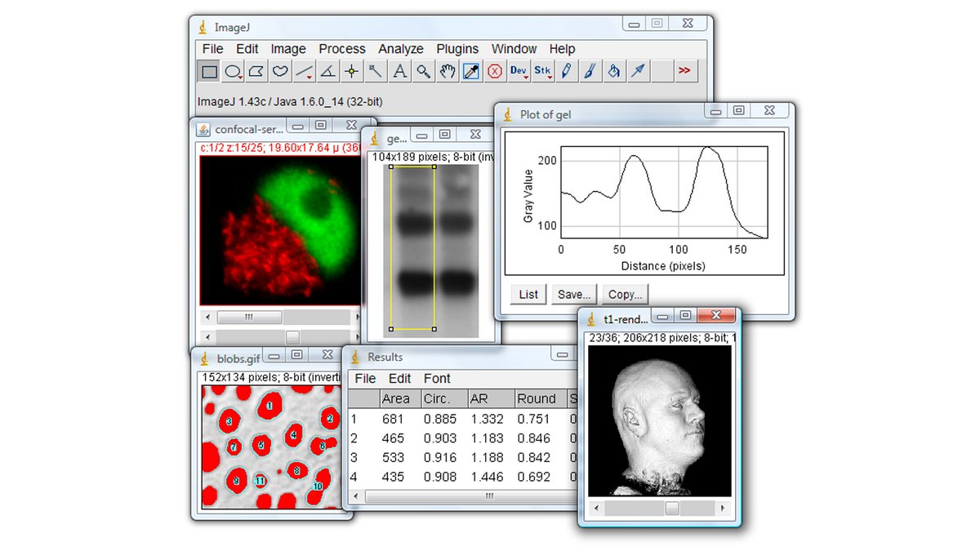Activate the wand tracing tool

point(376,72)
